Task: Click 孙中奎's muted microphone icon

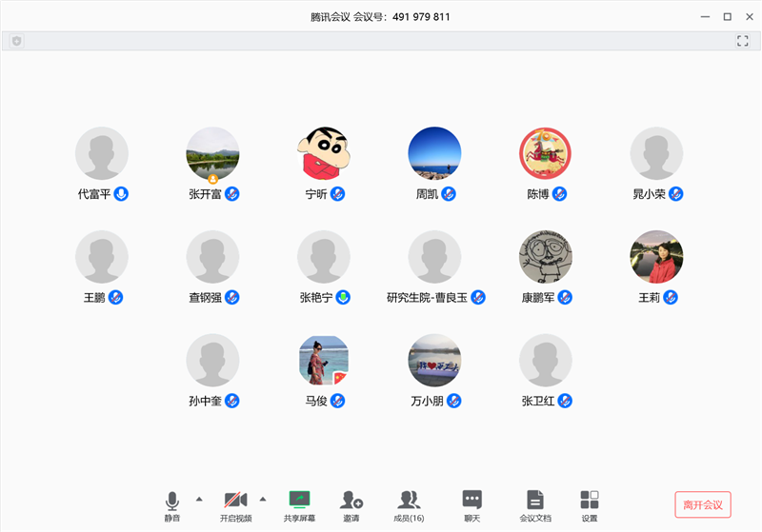Action: point(231,401)
